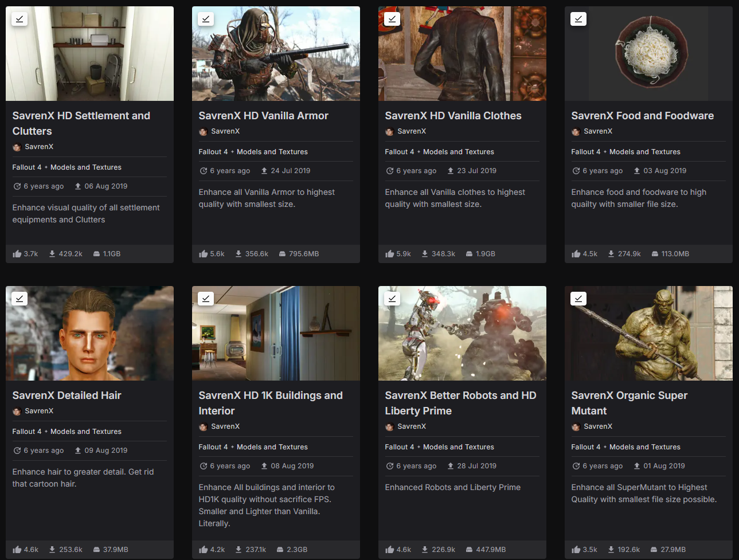Image resolution: width=739 pixels, height=560 pixels.
Task: Open Fallout 4 game link on Detailed Hair card
Action: point(27,432)
